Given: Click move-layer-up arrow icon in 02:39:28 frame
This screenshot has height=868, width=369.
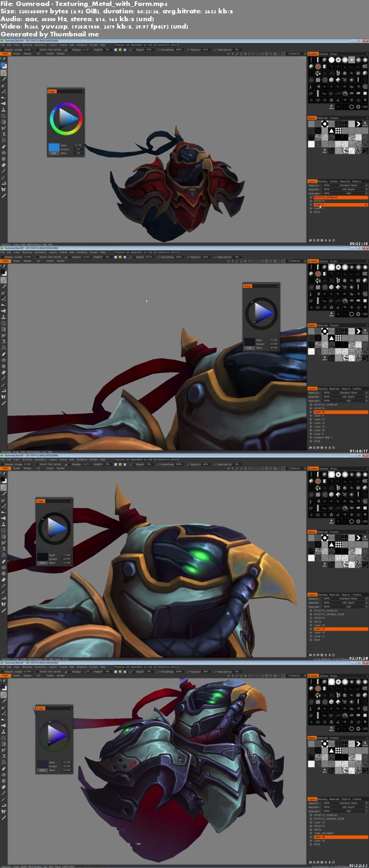Looking at the screenshot, I should [x=326, y=655].
